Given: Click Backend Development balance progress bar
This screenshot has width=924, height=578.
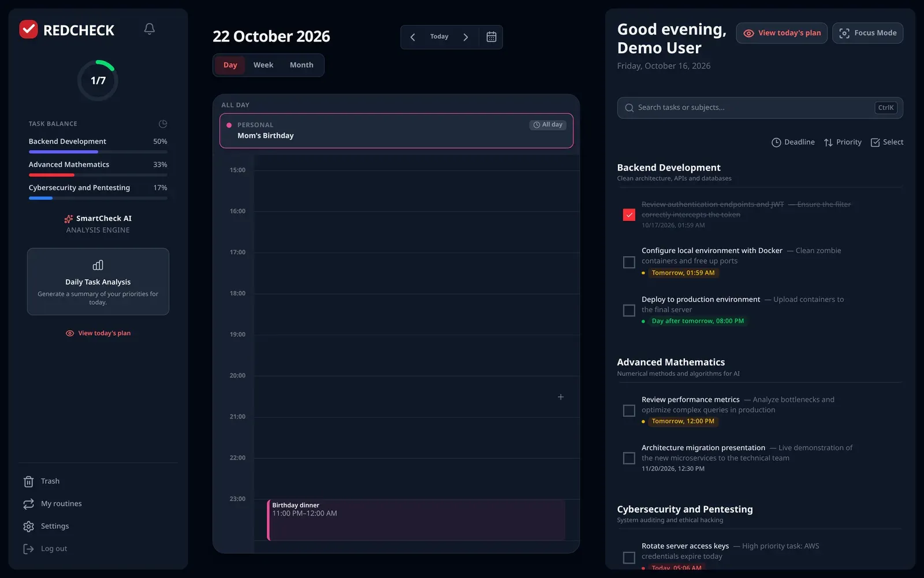Looking at the screenshot, I should [x=98, y=152].
